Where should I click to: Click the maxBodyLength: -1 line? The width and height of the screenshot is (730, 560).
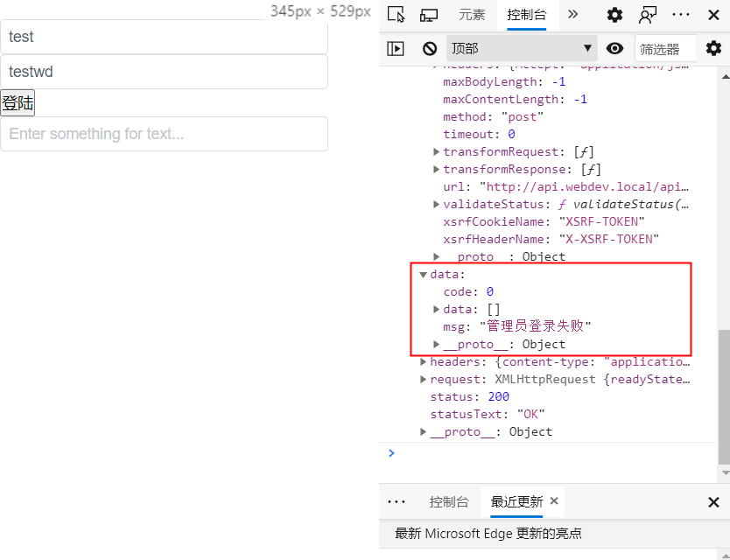[x=504, y=82]
